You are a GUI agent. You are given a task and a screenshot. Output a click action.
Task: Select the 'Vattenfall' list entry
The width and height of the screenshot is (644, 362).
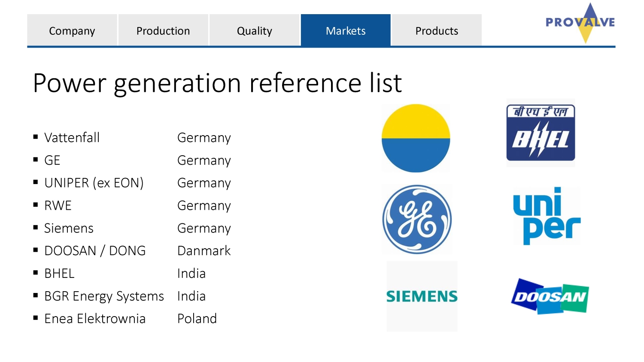pos(72,137)
